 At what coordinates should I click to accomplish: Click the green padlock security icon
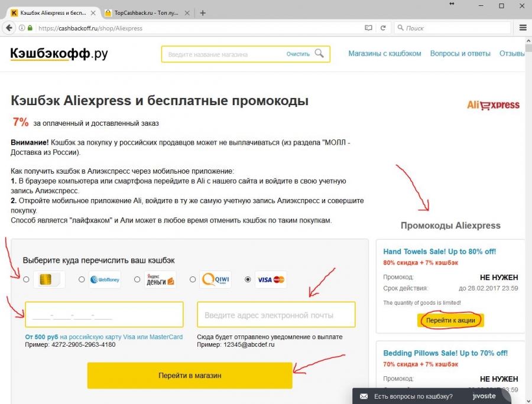[x=30, y=28]
